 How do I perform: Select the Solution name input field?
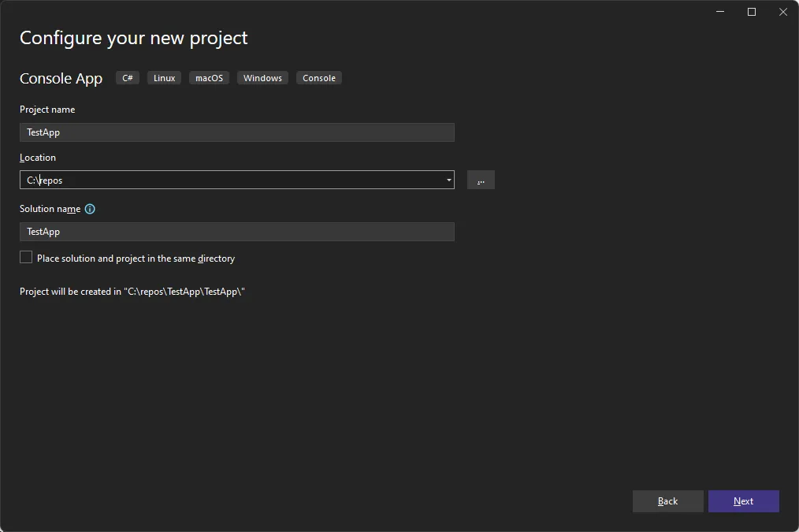click(x=236, y=231)
